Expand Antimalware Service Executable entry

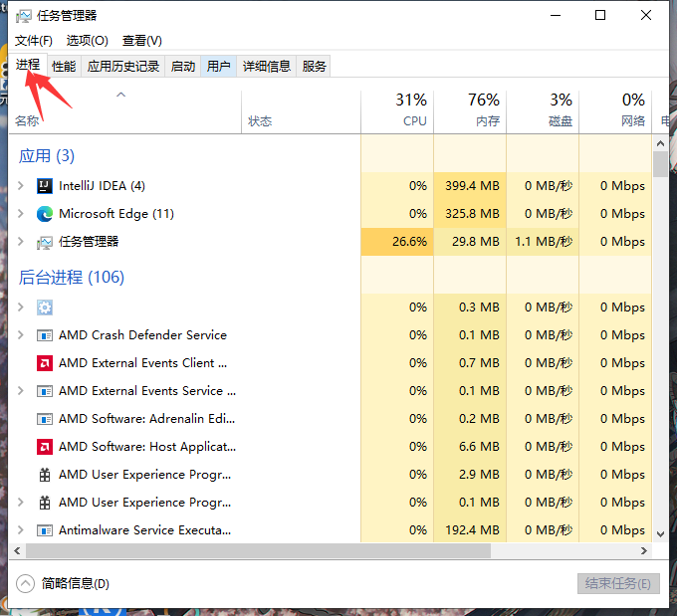(x=20, y=530)
